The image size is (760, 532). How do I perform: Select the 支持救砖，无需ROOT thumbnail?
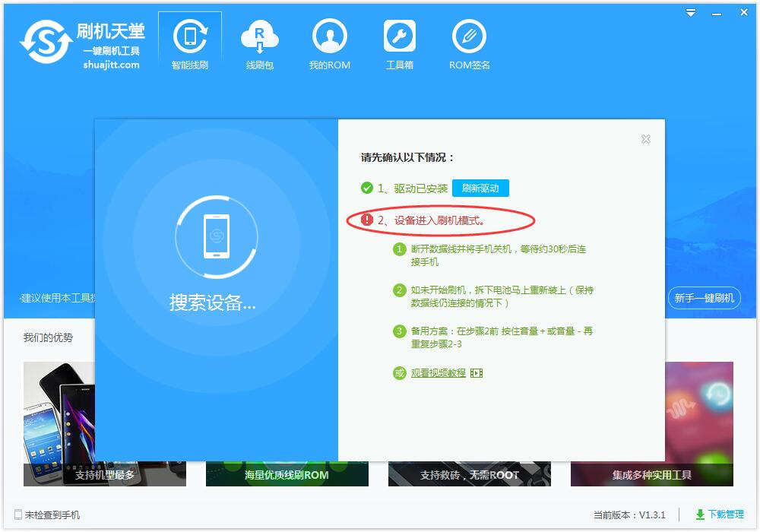click(469, 473)
